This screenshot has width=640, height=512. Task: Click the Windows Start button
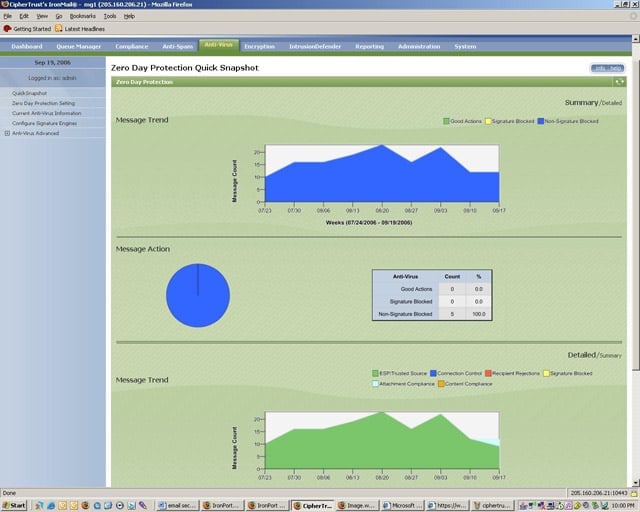pyautogui.click(x=14, y=505)
